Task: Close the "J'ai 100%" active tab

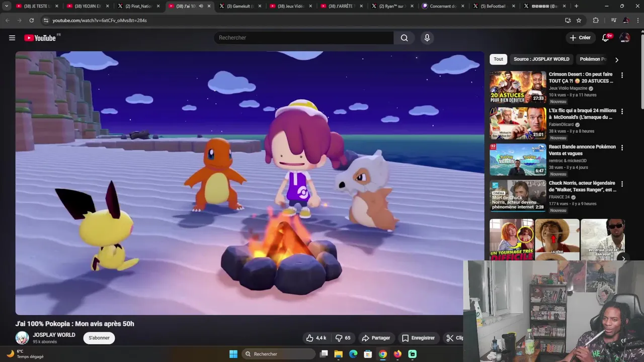Action: [209, 6]
